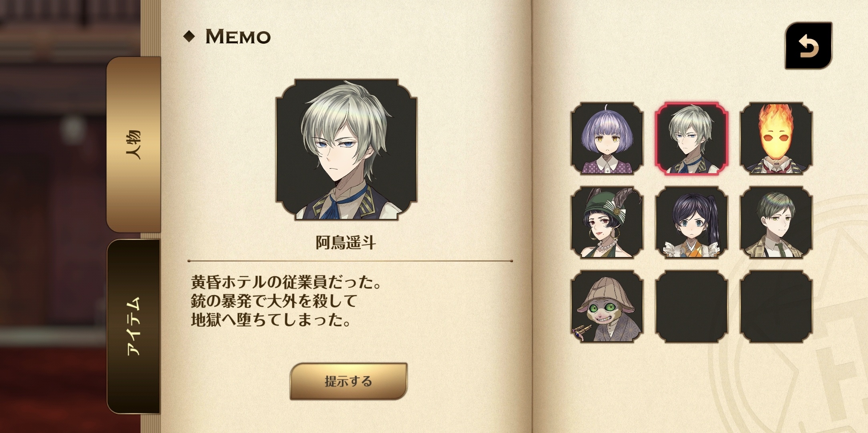The width and height of the screenshot is (868, 433).
Task: Select the goblin detective with cap portrait
Action: click(607, 307)
